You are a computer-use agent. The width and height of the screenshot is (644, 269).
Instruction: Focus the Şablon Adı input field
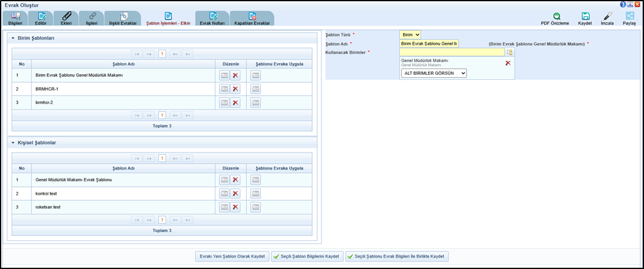[429, 44]
